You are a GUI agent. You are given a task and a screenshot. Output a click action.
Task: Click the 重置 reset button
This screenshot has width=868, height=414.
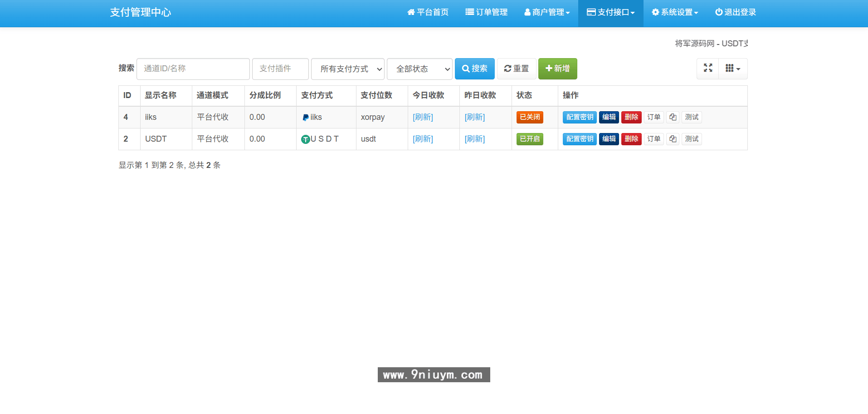click(x=517, y=69)
